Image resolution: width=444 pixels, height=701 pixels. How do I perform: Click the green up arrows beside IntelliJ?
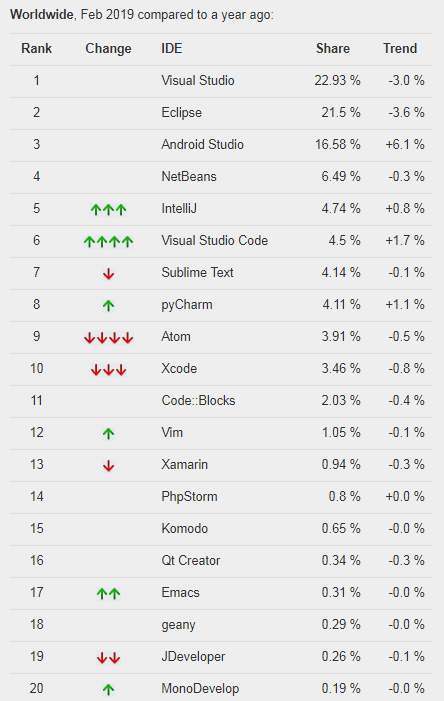tap(108, 209)
